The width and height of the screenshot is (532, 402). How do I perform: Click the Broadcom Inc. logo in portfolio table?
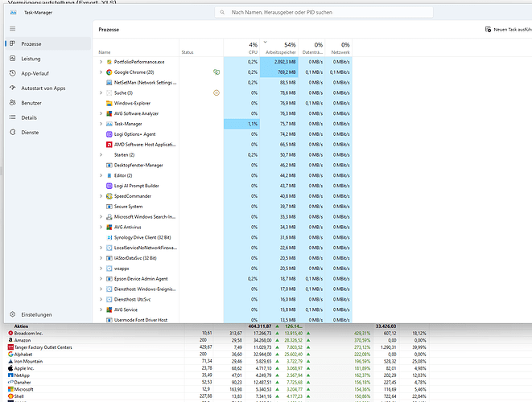coord(10,333)
